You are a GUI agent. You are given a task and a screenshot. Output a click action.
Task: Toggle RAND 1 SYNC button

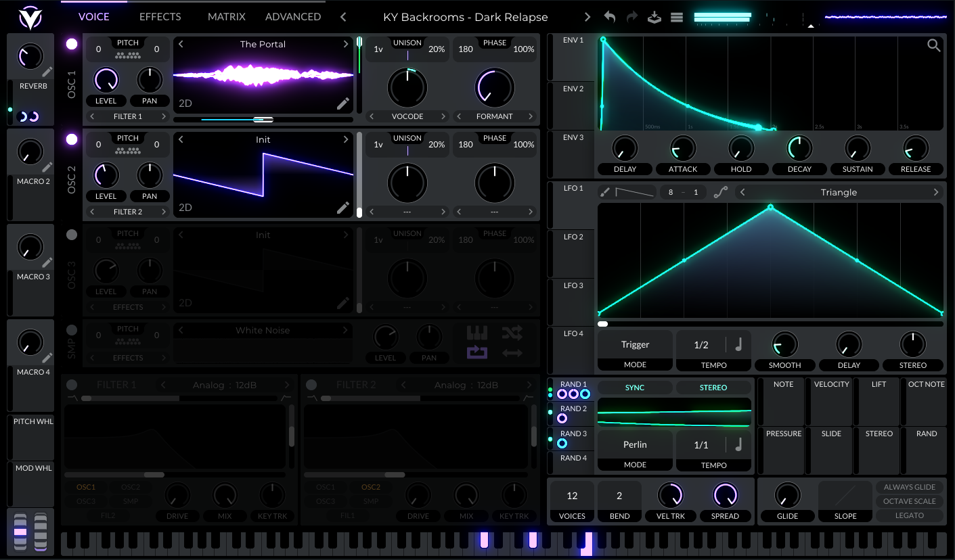click(x=635, y=388)
